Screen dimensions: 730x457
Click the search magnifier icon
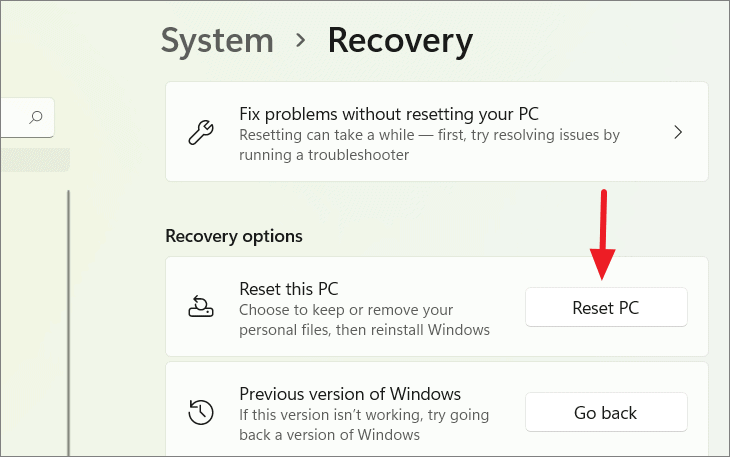[36, 117]
